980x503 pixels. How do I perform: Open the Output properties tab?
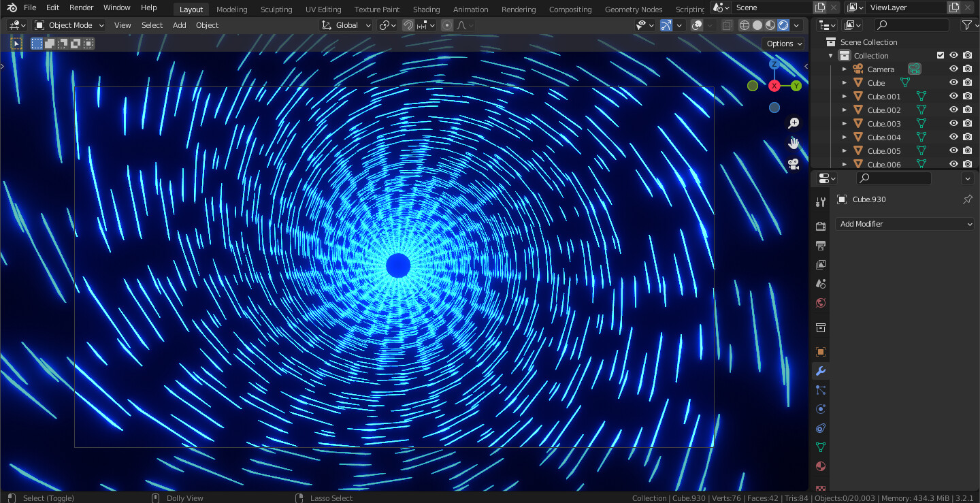(820, 245)
